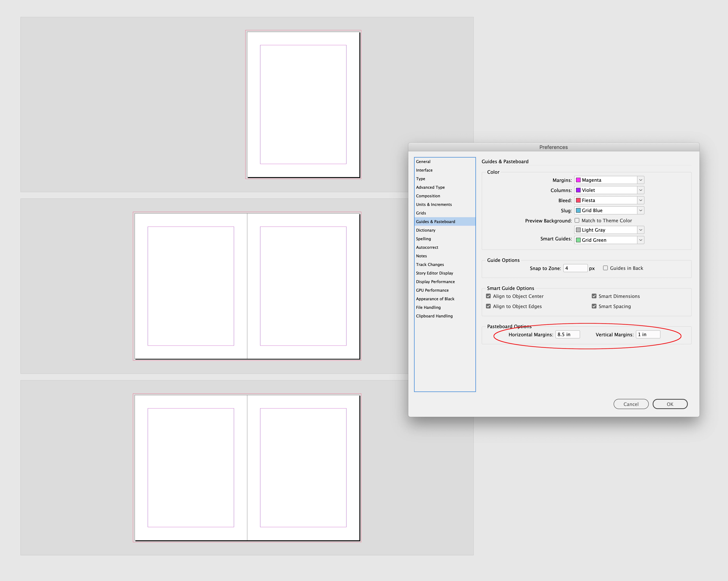Open the Bleed color dropdown arrow
728x581 pixels.
click(x=640, y=200)
